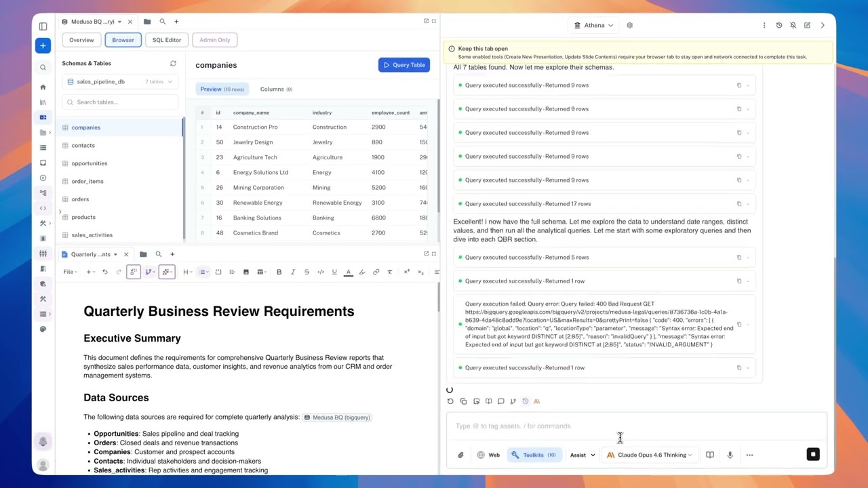This screenshot has width=868, height=488.
Task: Open the Admin Only tab
Action: pos(215,40)
